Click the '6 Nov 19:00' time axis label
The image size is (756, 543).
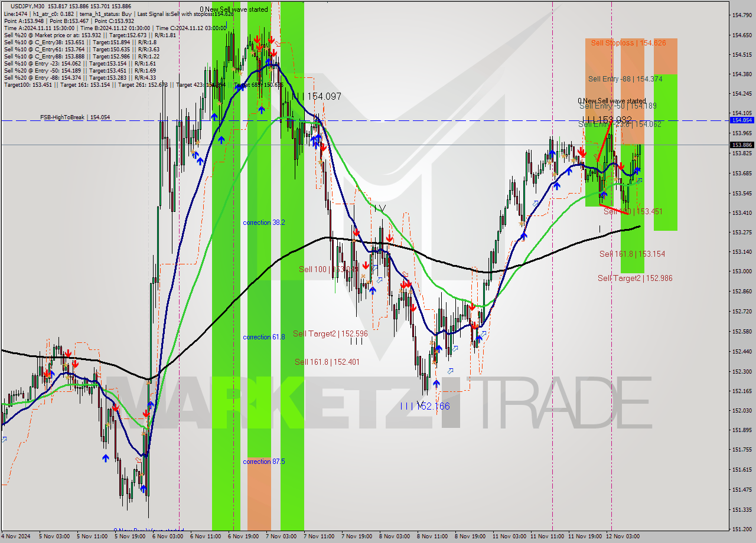(243, 537)
